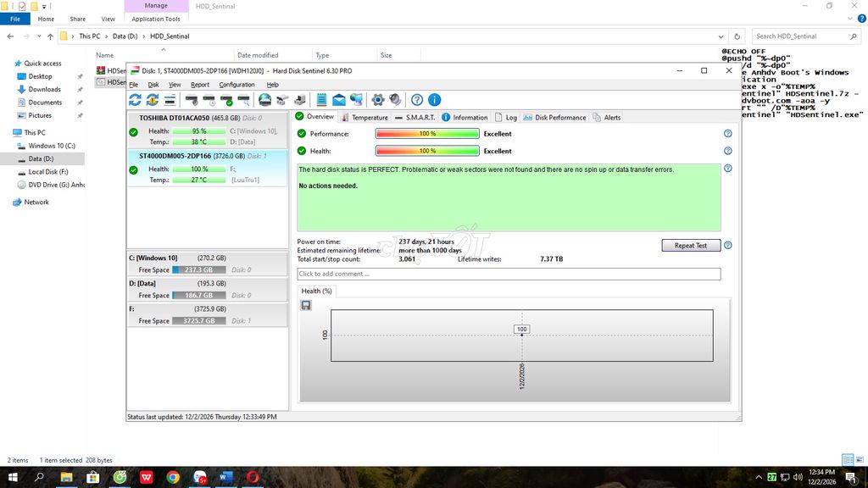
Task: Click the camera/monitor device icon in toolbar
Action: pyautogui.click(x=282, y=100)
